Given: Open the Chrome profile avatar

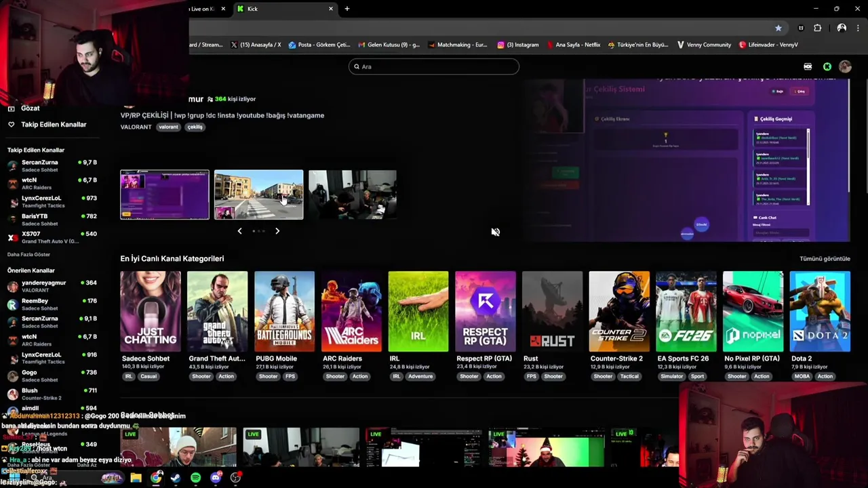Looking at the screenshot, I should click(x=842, y=28).
